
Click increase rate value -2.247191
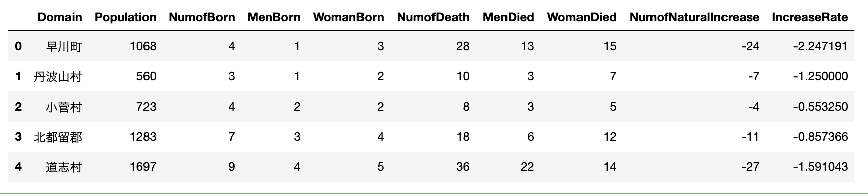(x=820, y=46)
